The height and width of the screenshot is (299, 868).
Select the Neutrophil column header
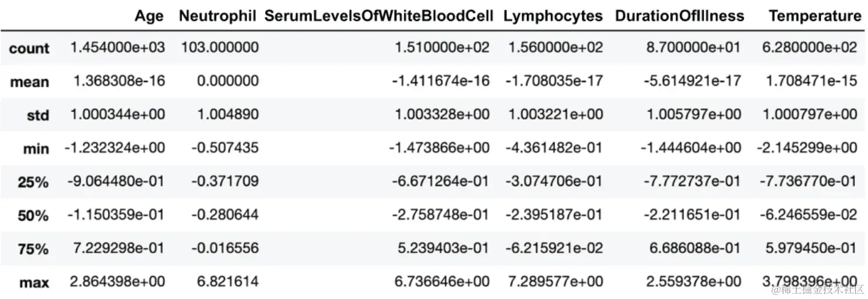[x=218, y=16]
